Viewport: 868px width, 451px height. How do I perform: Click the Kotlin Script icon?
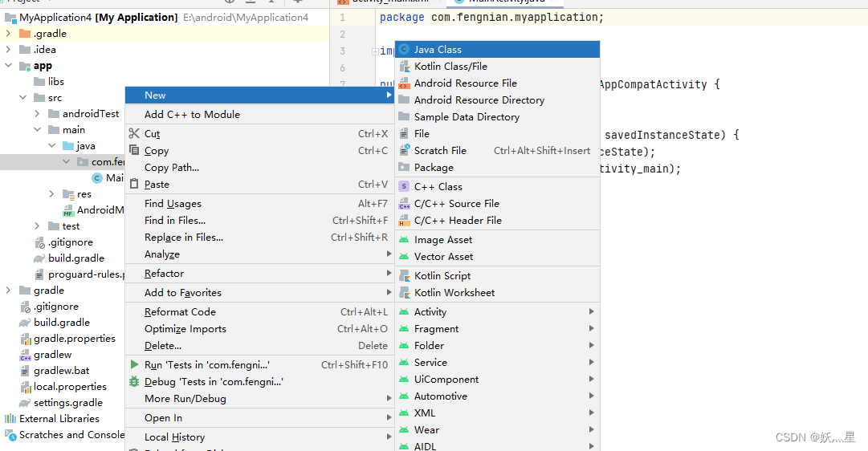404,275
